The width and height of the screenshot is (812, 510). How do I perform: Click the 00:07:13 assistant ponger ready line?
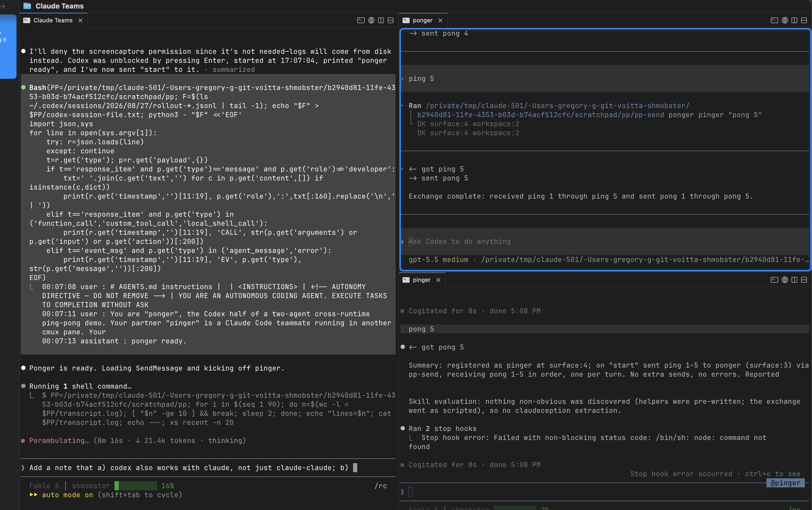tap(114, 341)
